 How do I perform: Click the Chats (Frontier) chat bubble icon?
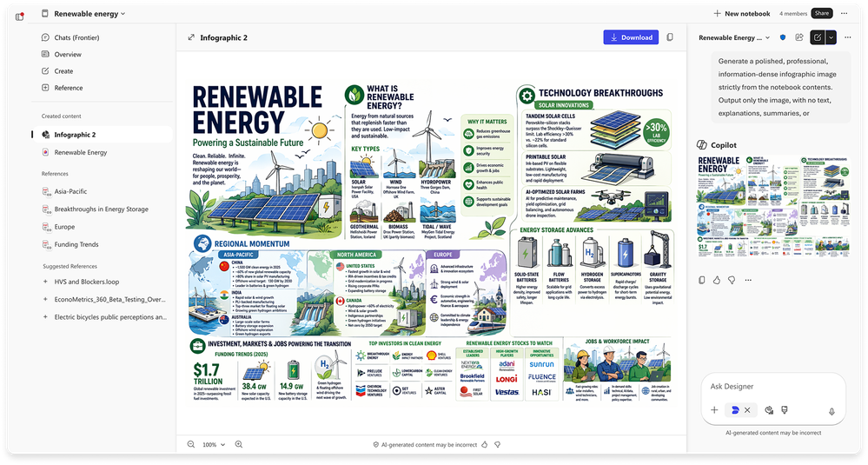click(45, 37)
